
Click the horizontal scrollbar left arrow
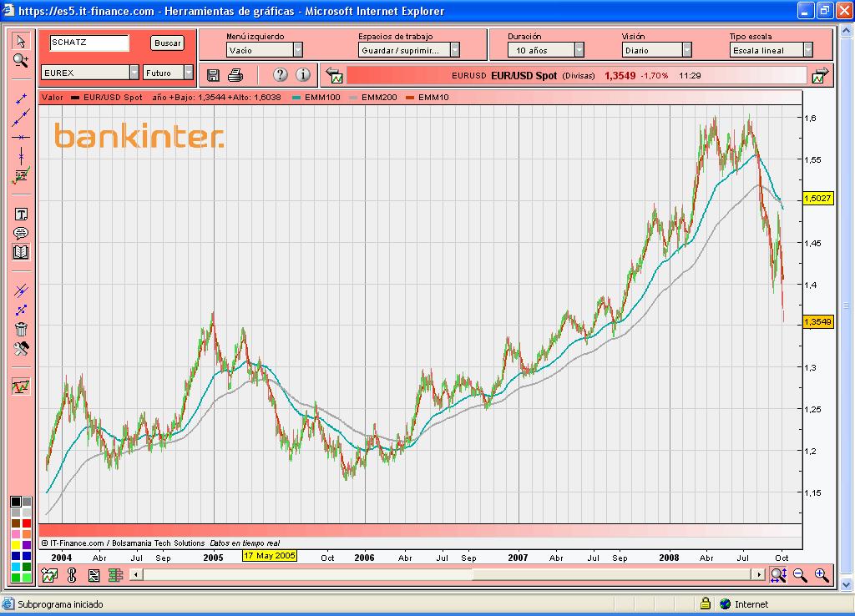[136, 575]
